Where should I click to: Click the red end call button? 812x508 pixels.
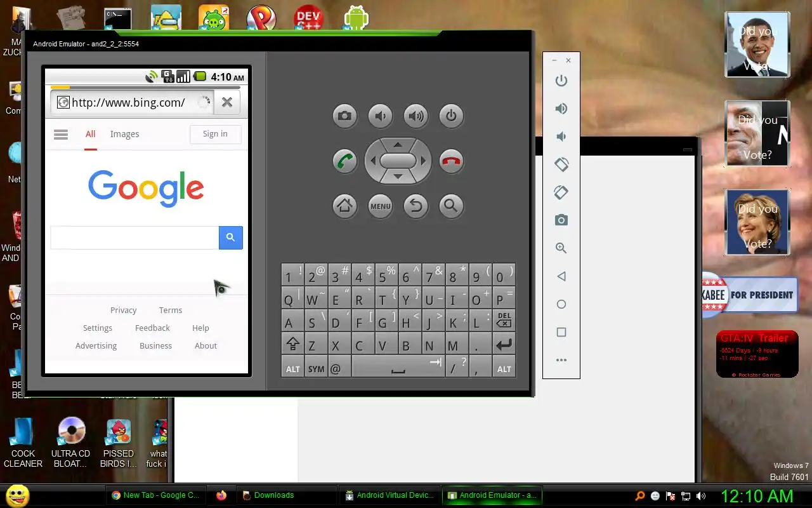tap(451, 161)
